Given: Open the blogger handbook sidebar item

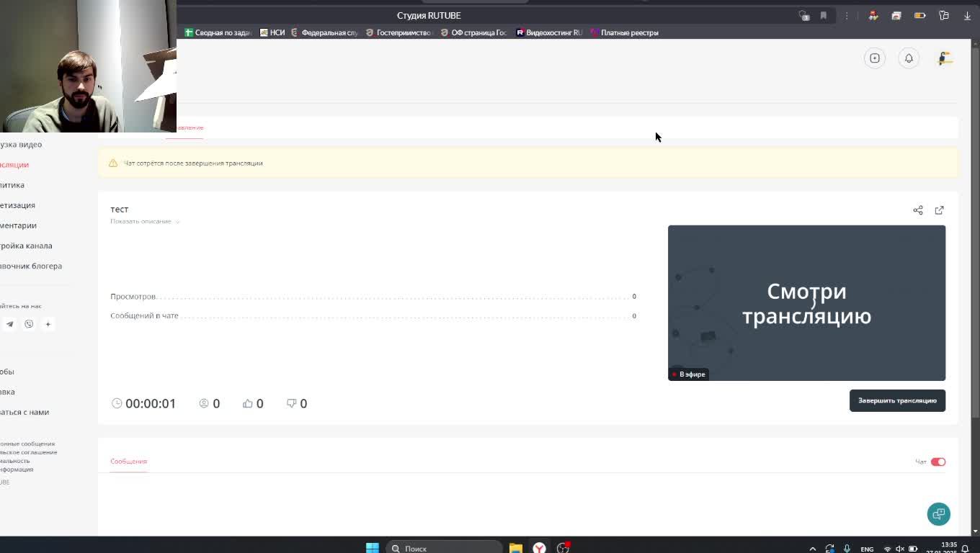Looking at the screenshot, I should coord(31,266).
